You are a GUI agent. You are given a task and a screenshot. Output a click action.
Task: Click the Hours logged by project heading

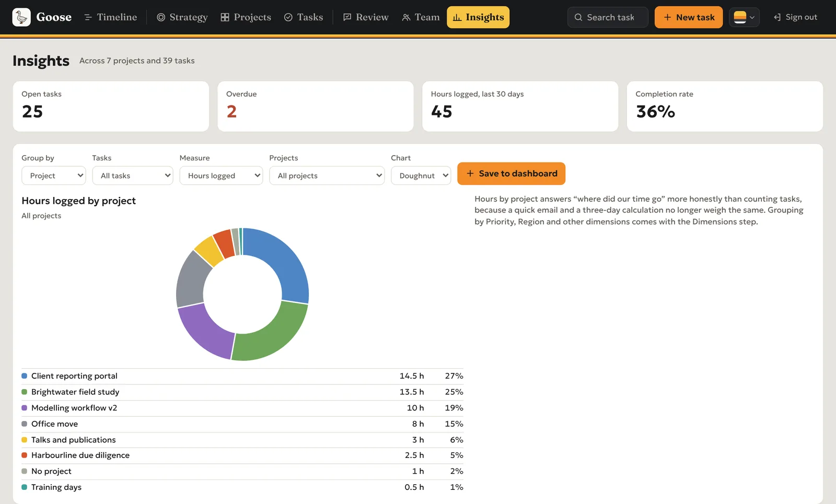78,201
